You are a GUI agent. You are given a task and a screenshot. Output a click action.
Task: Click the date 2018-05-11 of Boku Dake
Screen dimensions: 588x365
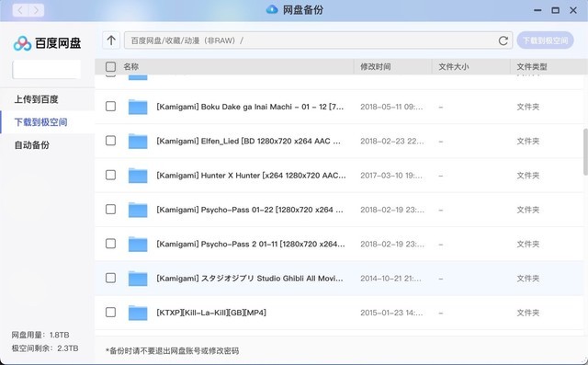(391, 107)
